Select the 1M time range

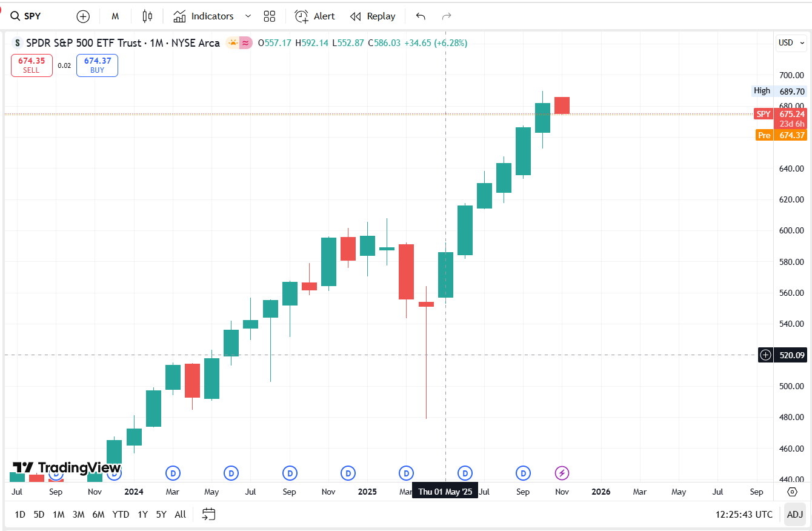point(58,515)
